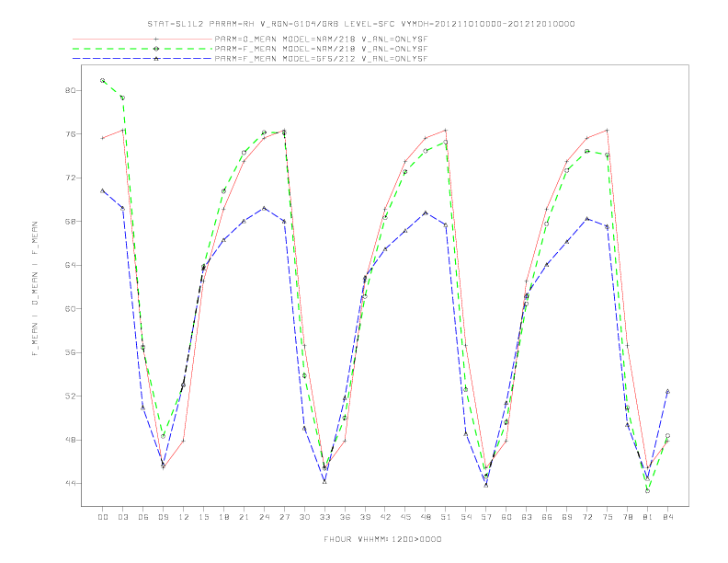Click the plus marker on red legend line
This screenshot has height=563, width=728.
click(156, 39)
